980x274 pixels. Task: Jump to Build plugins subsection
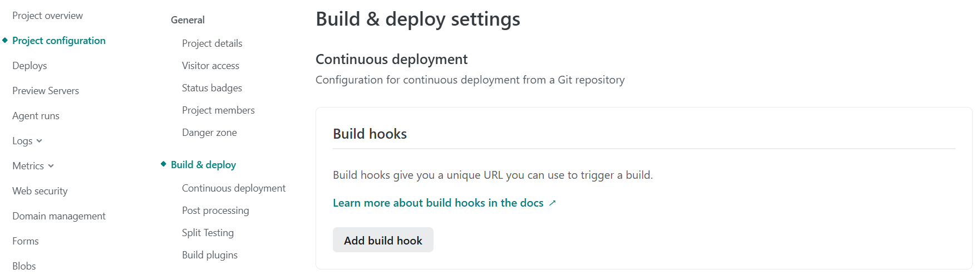(210, 255)
